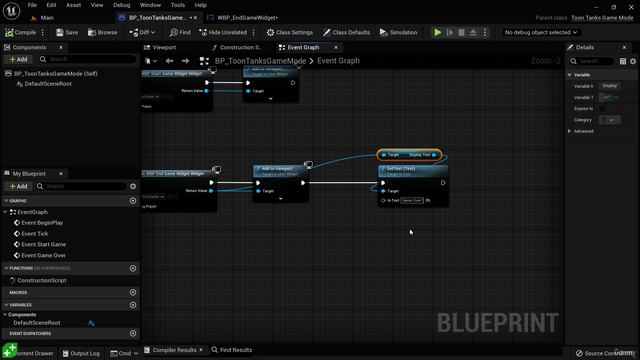The height and width of the screenshot is (360, 640).
Task: Open play options three-dot menu
Action: pos(485,32)
